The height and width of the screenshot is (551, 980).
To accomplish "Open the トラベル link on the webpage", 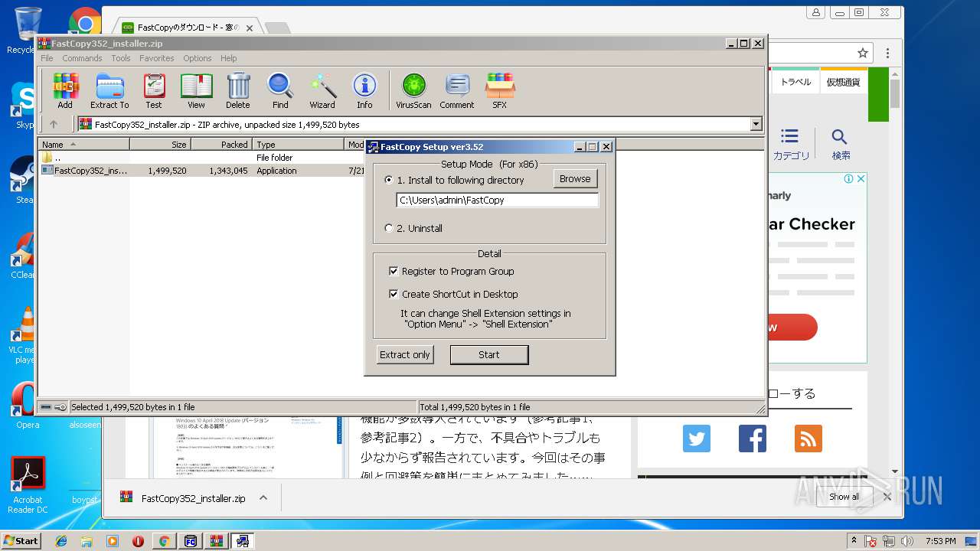I will point(795,82).
